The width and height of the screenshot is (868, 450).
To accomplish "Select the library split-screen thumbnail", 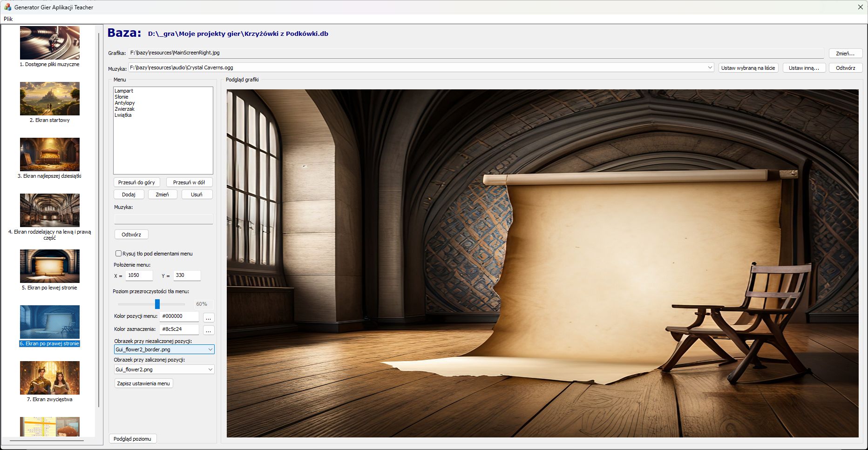I will 50,210.
